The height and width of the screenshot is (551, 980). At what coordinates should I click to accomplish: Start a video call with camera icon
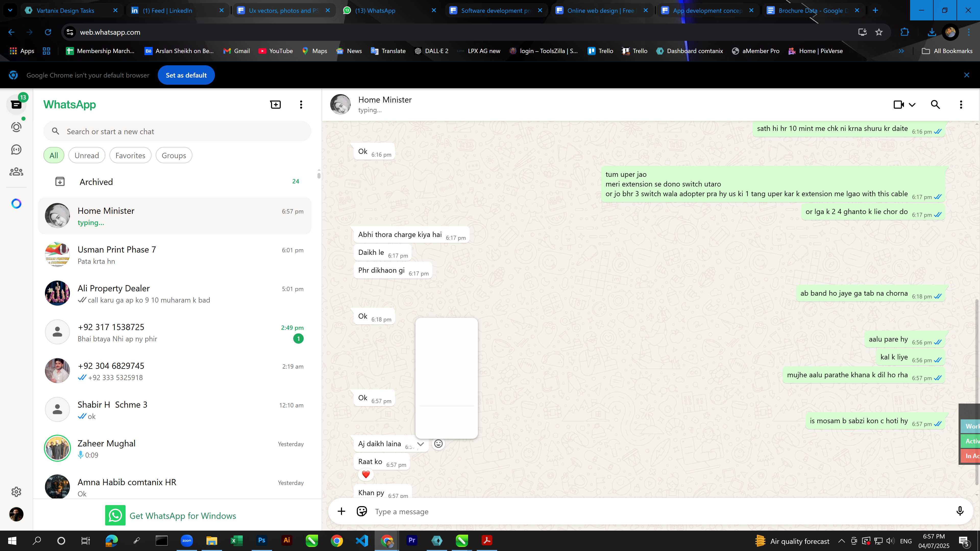pyautogui.click(x=899, y=105)
